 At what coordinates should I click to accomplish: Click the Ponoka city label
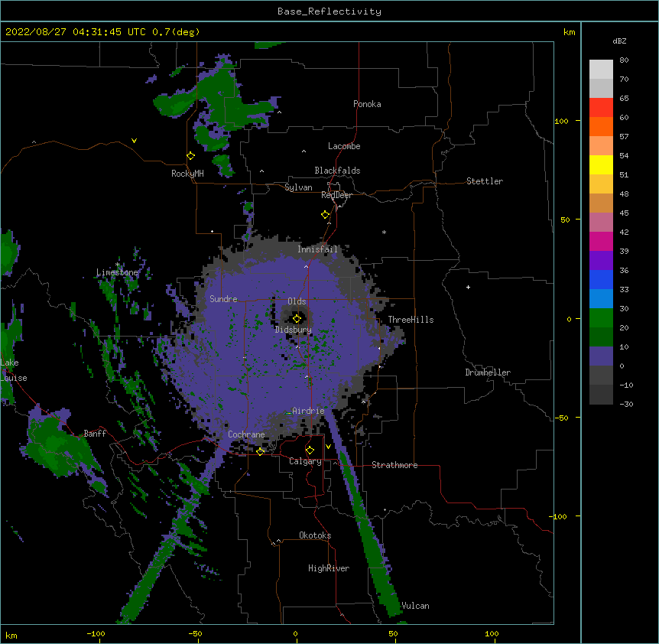point(367,104)
